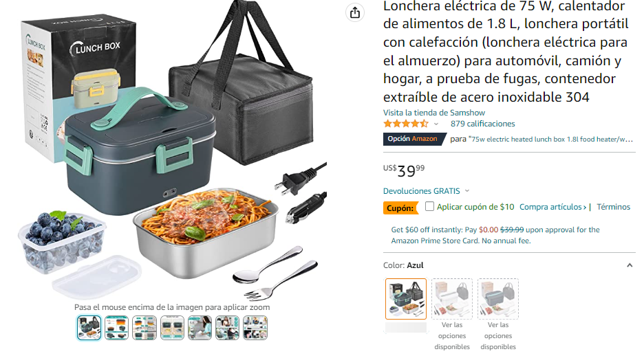This screenshot has height=356, width=644.
Task: Open the star rating dropdown arrow
Action: tap(436, 124)
